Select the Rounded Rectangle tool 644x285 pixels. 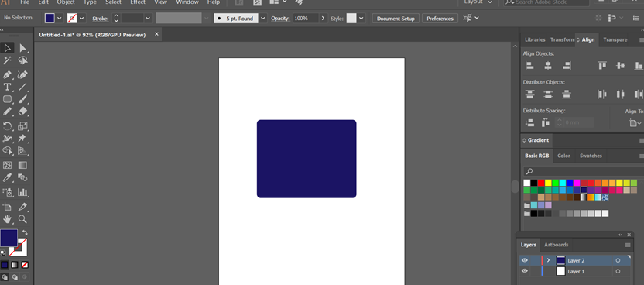(8, 99)
